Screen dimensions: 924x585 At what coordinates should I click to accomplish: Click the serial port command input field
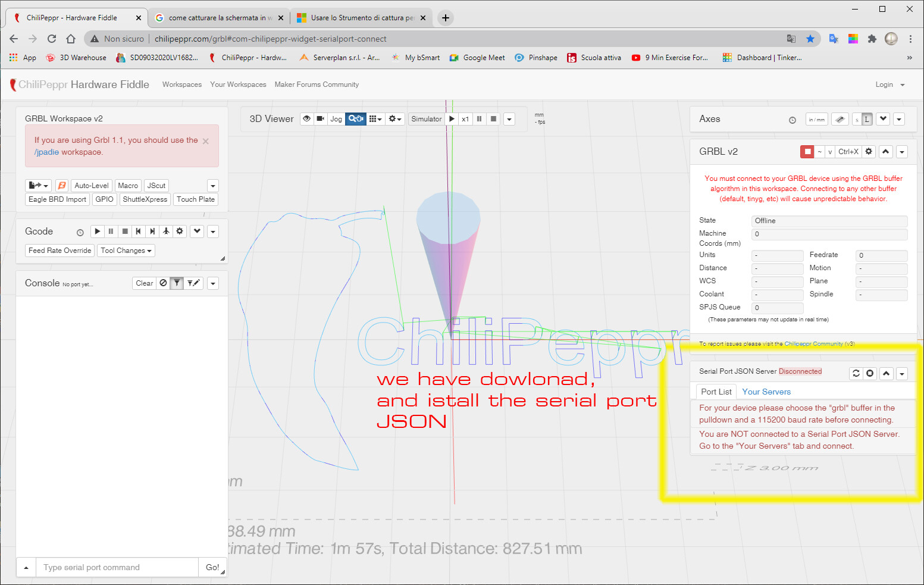point(117,567)
